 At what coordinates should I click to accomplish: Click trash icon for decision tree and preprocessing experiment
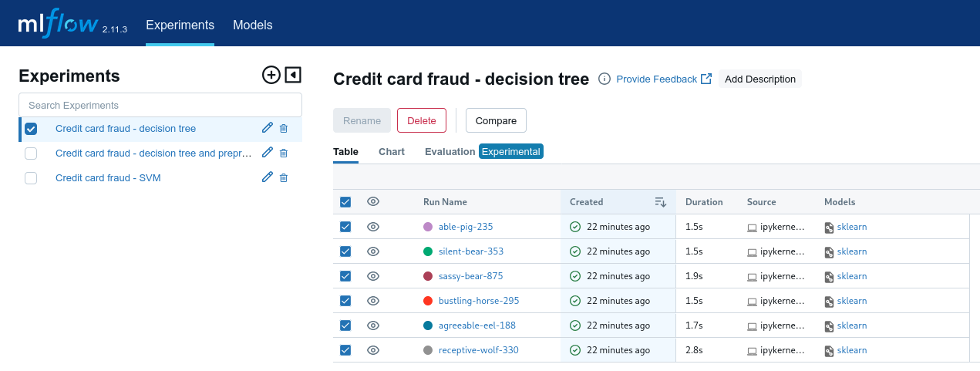(284, 153)
